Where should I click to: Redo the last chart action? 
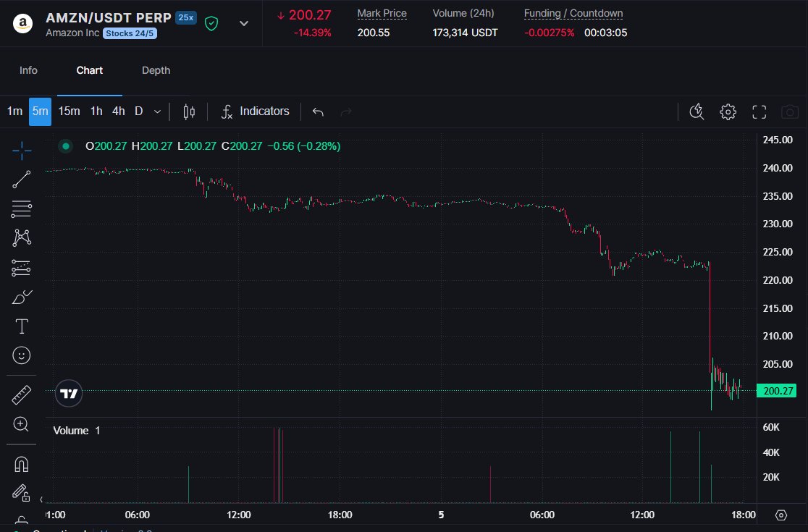click(x=346, y=111)
